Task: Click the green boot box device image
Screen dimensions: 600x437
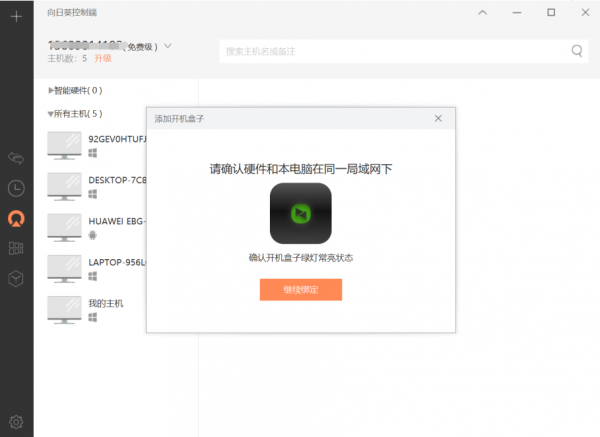Action: pyautogui.click(x=300, y=213)
